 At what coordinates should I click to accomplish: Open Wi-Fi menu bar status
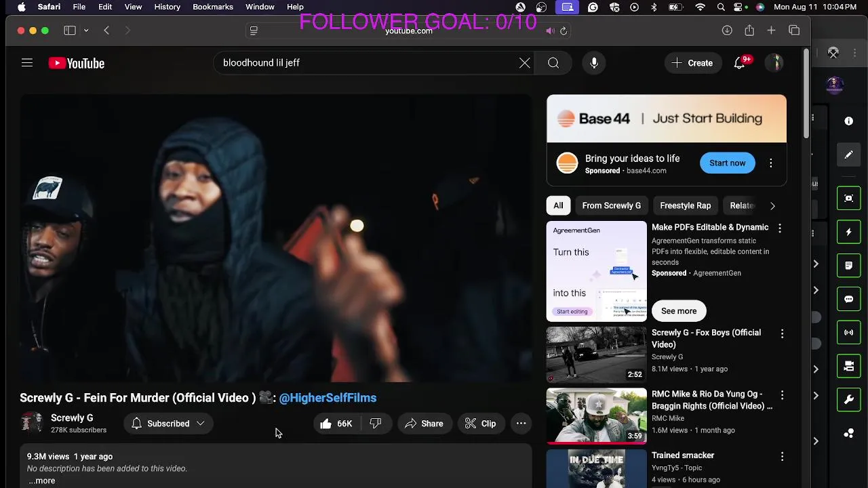tap(701, 7)
